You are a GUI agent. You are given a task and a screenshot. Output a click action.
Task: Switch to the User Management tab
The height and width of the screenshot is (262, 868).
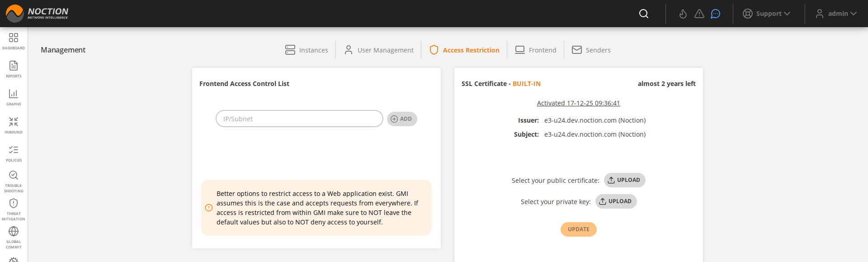[379, 50]
